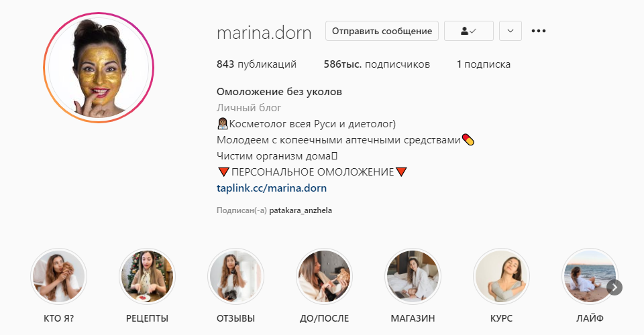
Task: Click the Личный блог category label
Action: click(249, 108)
